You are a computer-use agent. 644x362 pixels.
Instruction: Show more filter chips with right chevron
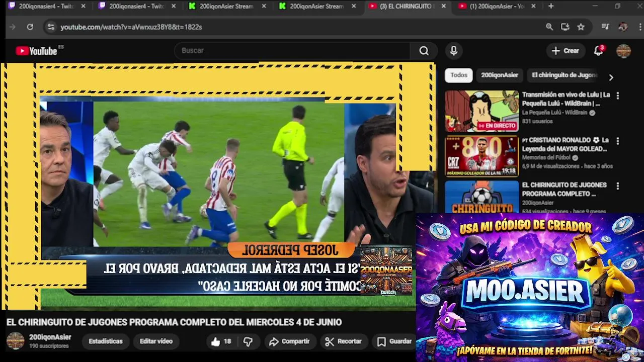coord(611,77)
